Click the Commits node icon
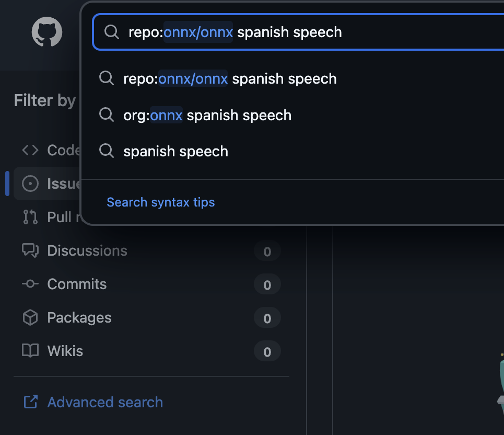Viewport: 504px width, 435px height. [x=30, y=284]
